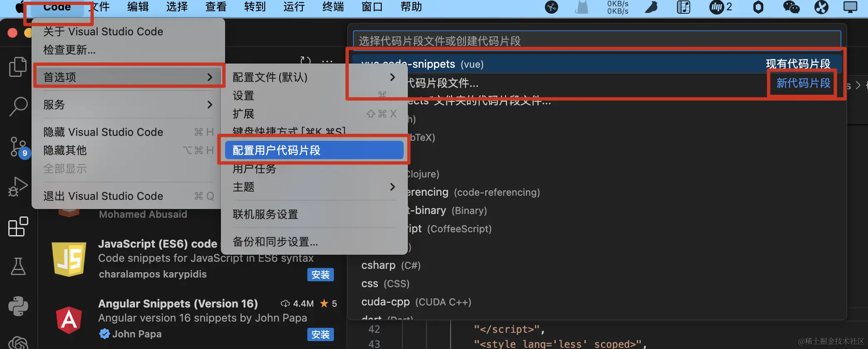Viewport: 868px width, 349px height.
Task: Open the 窗口 menu in menu bar
Action: (x=372, y=7)
